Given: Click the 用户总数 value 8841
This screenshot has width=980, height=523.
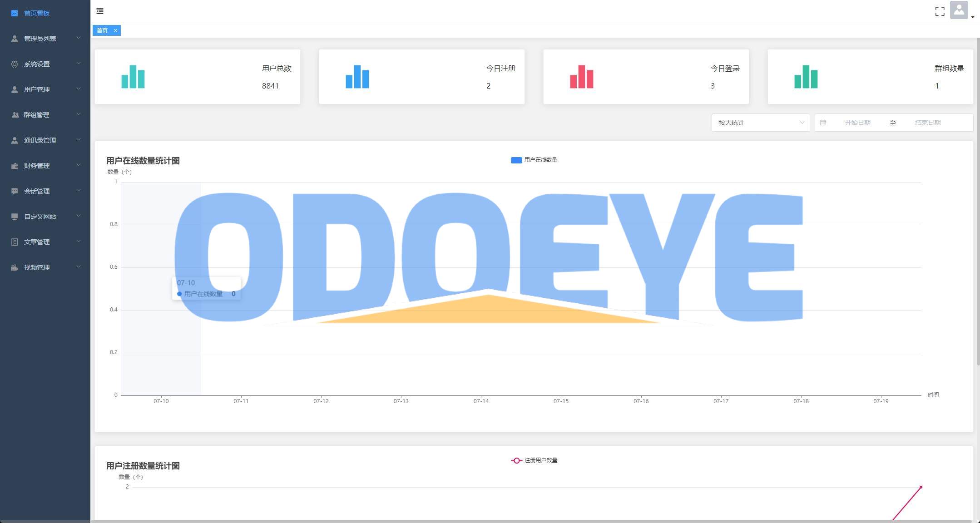Looking at the screenshot, I should (x=270, y=86).
